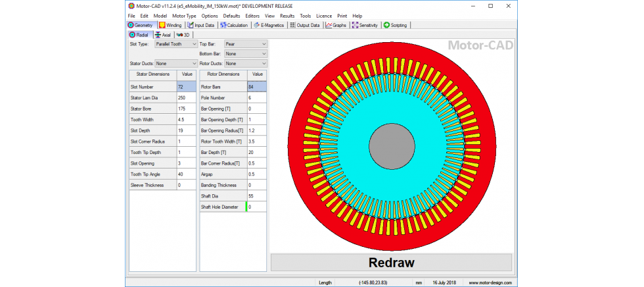The height and width of the screenshot is (287, 644).
Task: Edit the Bar Depth [T] value
Action: pos(257,152)
